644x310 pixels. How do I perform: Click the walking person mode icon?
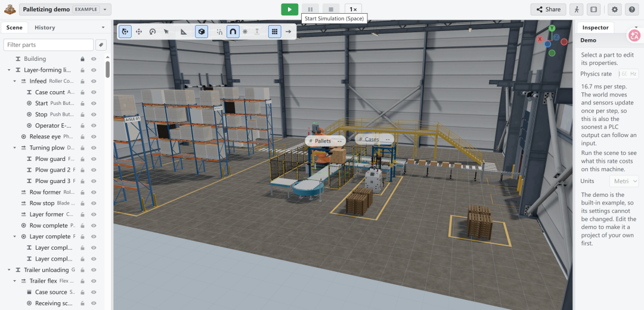point(577,10)
